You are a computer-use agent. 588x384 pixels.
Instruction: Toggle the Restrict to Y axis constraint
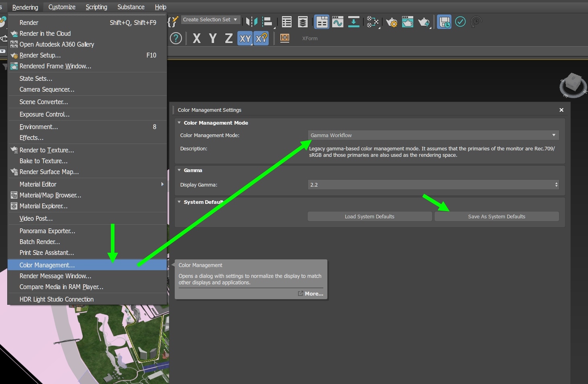point(213,39)
